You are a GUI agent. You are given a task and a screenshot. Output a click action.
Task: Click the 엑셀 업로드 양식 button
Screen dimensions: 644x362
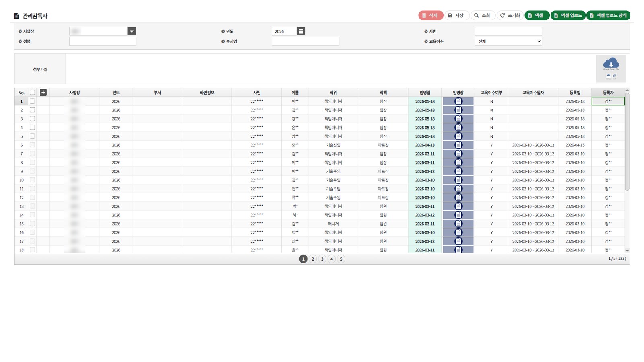click(608, 15)
